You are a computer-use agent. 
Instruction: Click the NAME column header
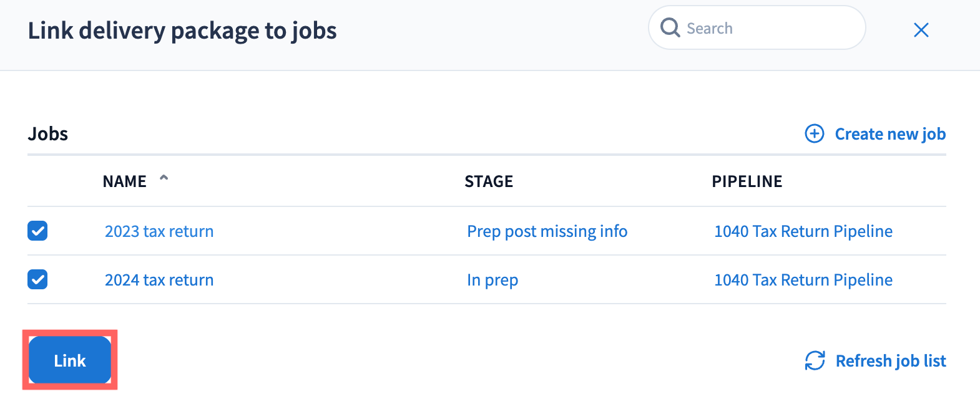[125, 181]
